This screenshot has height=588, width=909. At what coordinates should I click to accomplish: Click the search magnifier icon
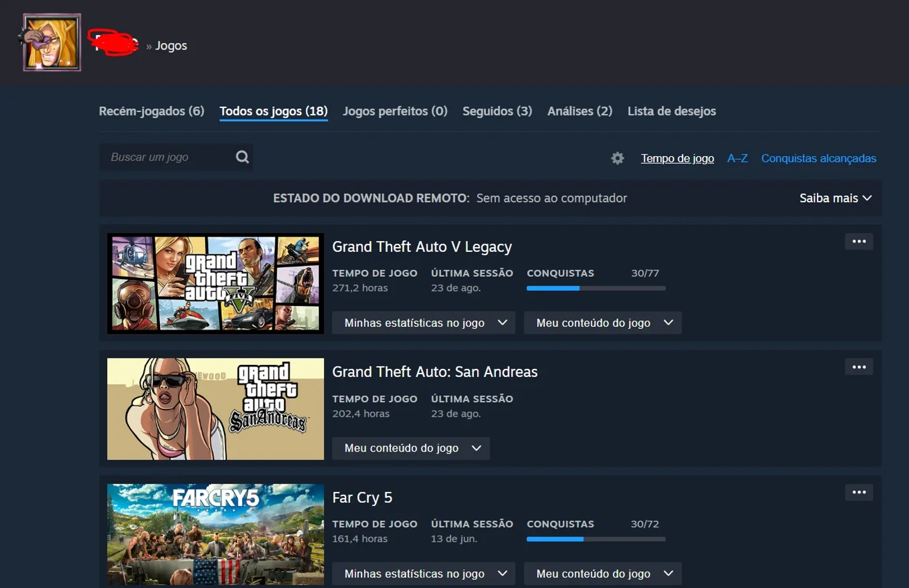pyautogui.click(x=242, y=157)
